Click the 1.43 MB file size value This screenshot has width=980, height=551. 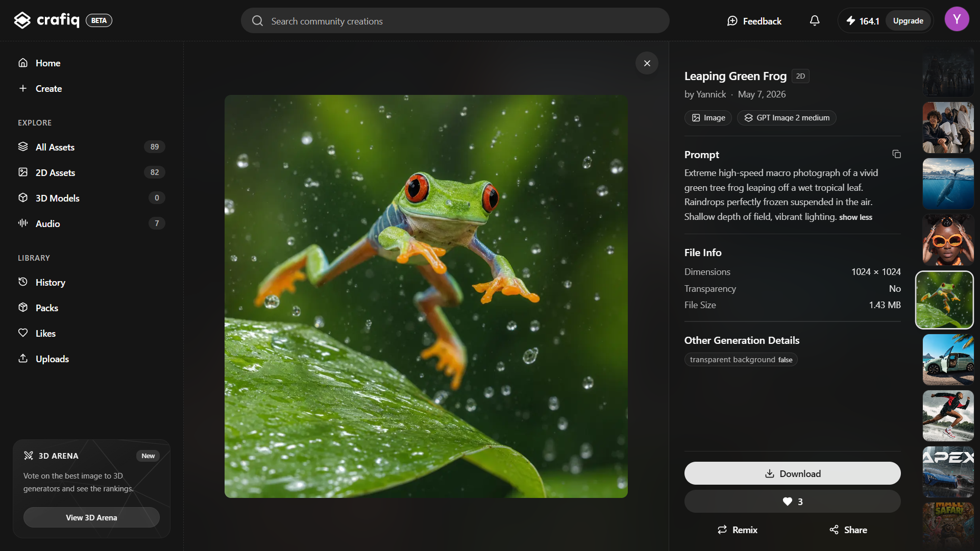(885, 305)
